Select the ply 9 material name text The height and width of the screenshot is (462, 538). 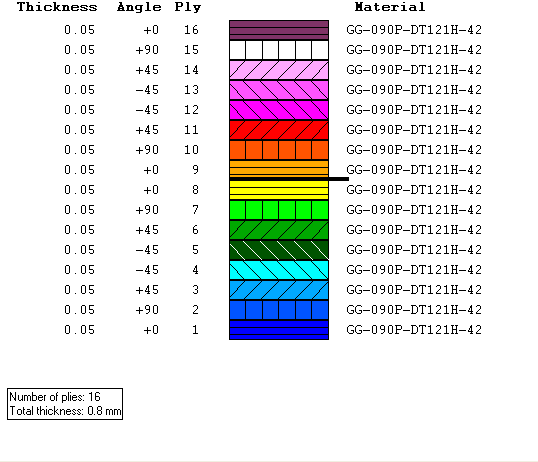pos(414,170)
